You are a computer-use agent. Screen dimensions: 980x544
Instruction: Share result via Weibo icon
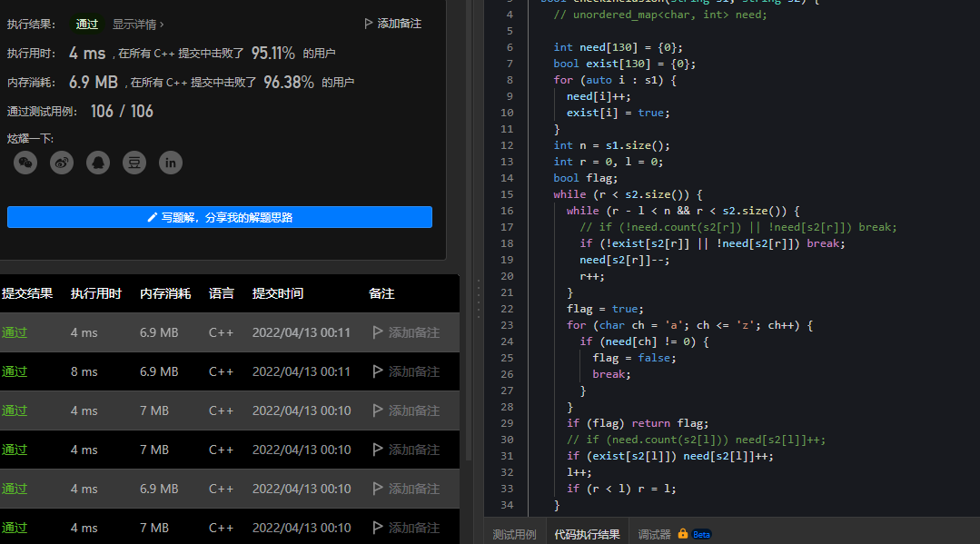[x=62, y=163]
